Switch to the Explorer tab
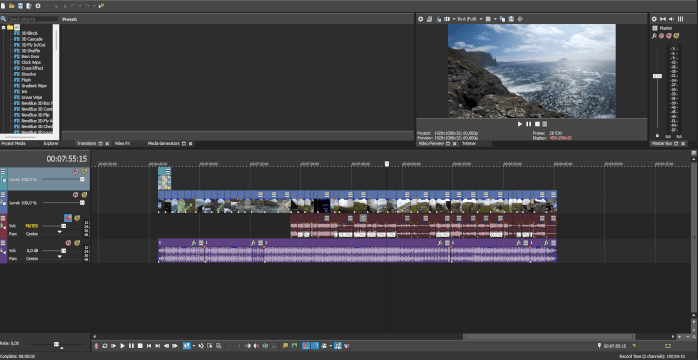698x360 pixels. pos(51,144)
